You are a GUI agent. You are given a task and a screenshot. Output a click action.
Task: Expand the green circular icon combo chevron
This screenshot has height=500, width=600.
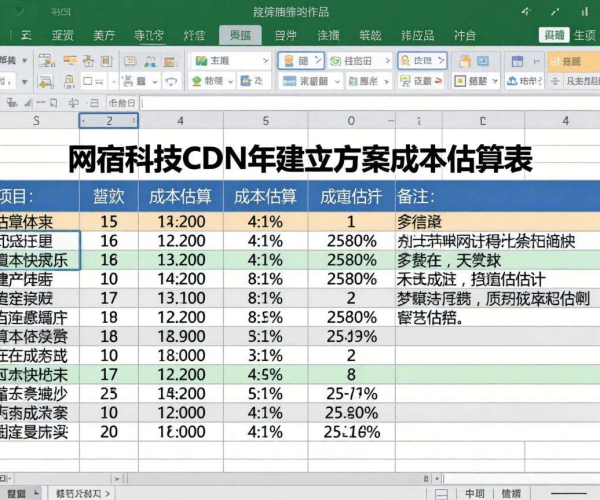(x=388, y=61)
